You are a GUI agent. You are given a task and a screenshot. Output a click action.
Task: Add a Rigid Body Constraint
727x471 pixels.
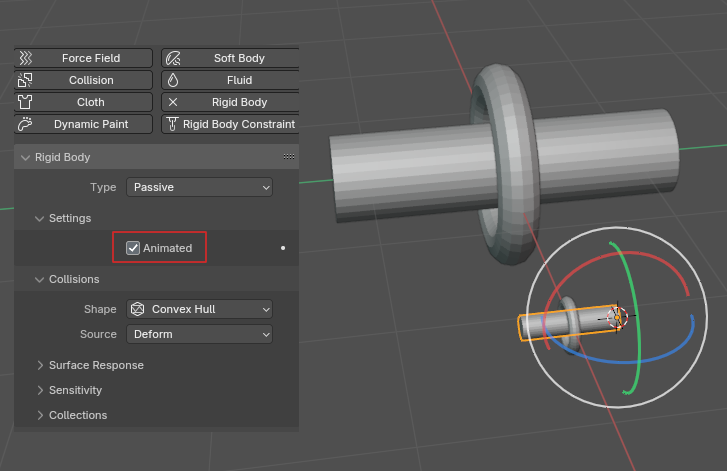point(230,124)
